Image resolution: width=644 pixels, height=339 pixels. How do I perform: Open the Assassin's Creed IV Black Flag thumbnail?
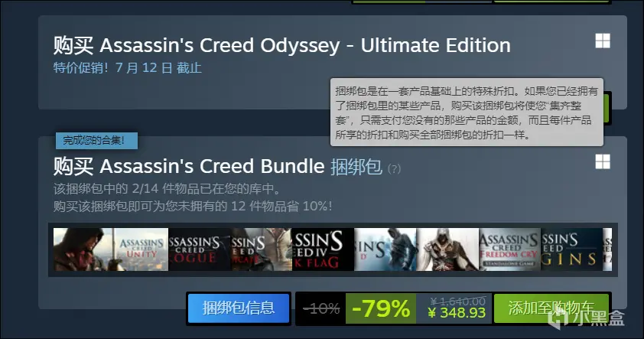(323, 249)
